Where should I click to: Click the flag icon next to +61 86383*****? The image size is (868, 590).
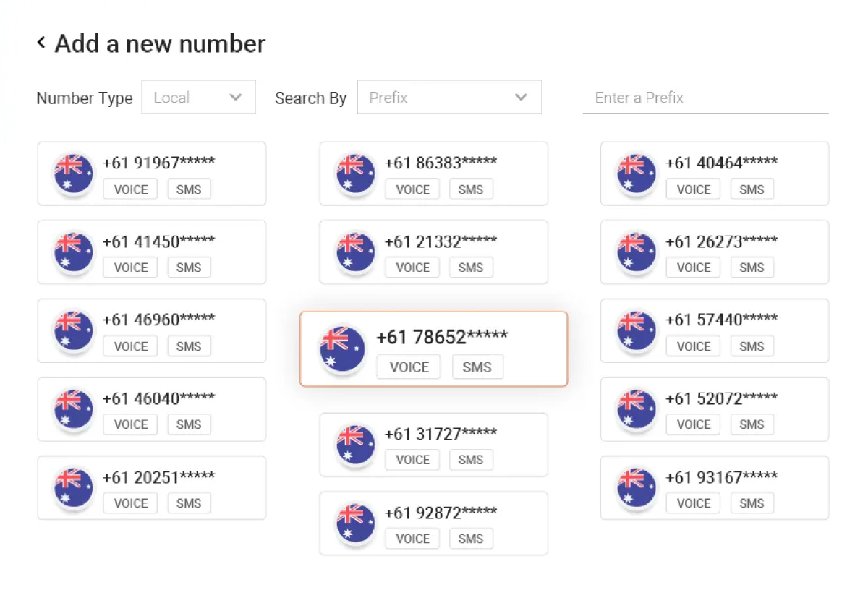(x=355, y=174)
